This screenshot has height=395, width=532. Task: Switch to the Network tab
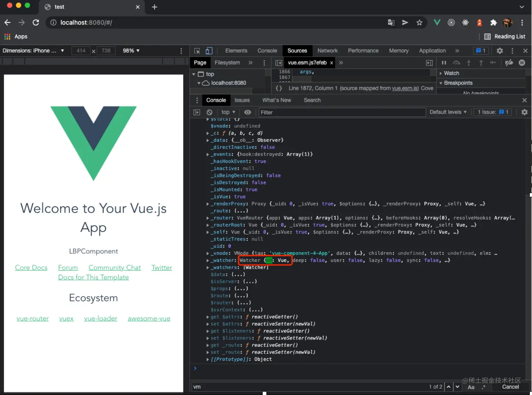click(327, 51)
